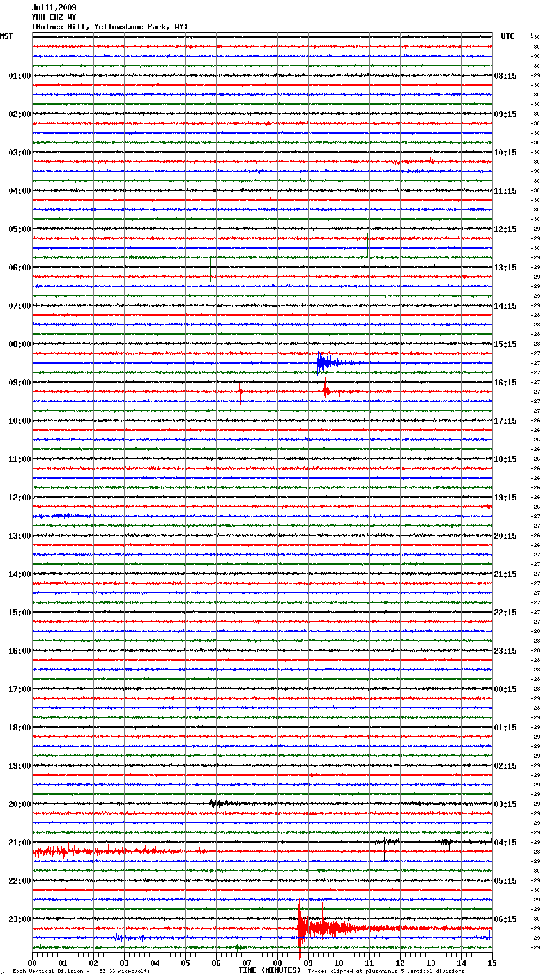Click the minute 15 tick label on time axis
Image resolution: width=543 pixels, height=980 pixels.
tap(492, 963)
